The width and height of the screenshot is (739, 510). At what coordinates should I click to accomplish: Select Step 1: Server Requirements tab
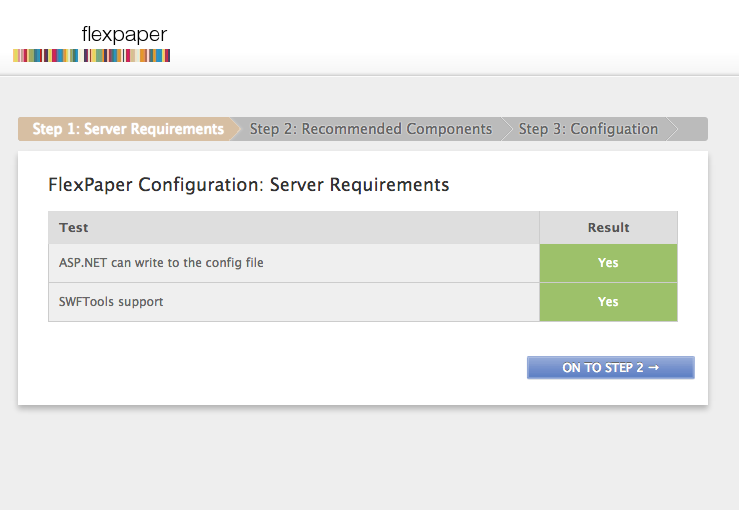(128, 129)
